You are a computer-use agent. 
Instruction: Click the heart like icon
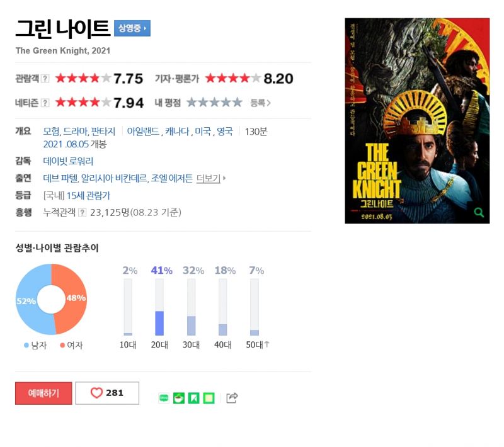96,392
